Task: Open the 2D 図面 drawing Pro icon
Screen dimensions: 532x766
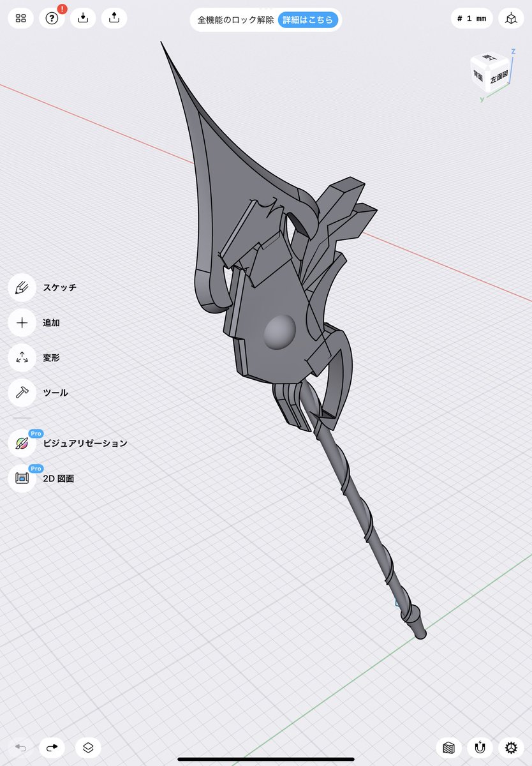Action: point(22,478)
